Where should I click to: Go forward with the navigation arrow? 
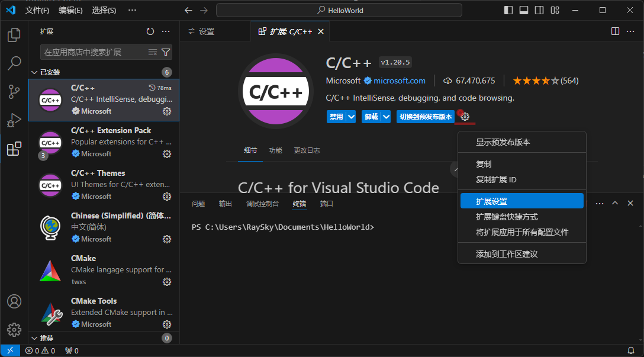pos(204,10)
